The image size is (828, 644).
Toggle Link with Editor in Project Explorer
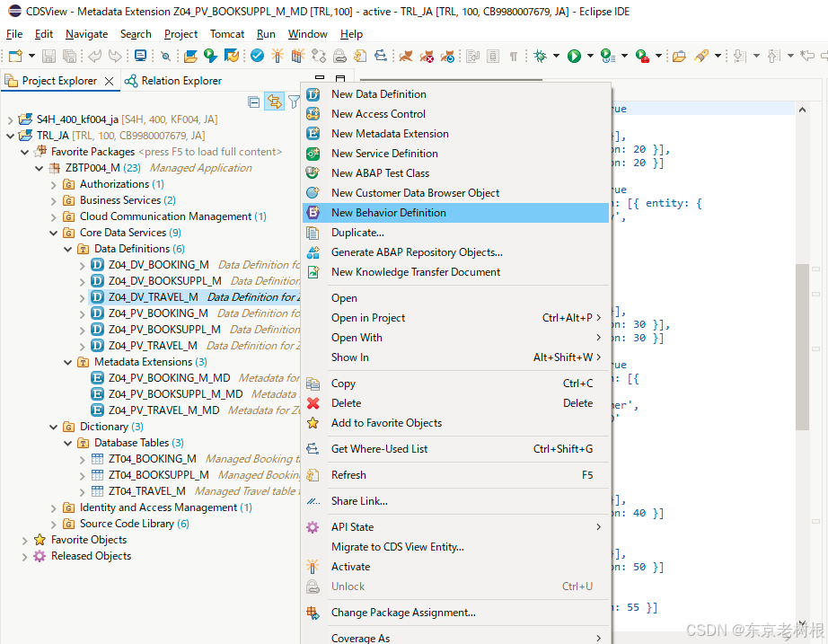[x=274, y=101]
